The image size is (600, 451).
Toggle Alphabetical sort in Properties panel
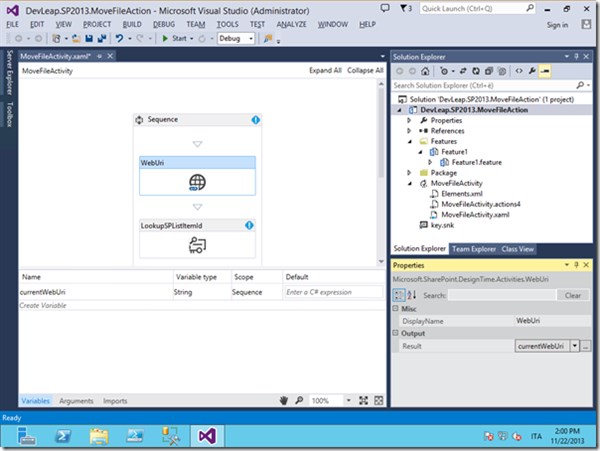coord(412,295)
